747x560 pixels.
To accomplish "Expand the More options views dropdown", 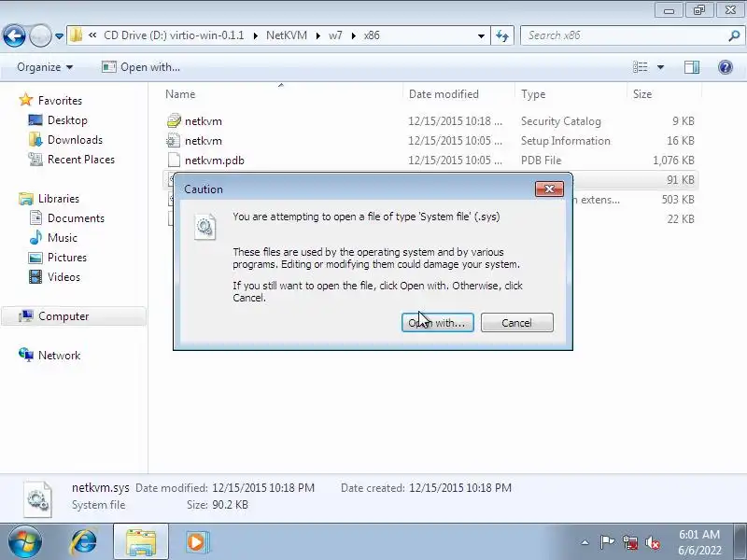I will pyautogui.click(x=660, y=67).
